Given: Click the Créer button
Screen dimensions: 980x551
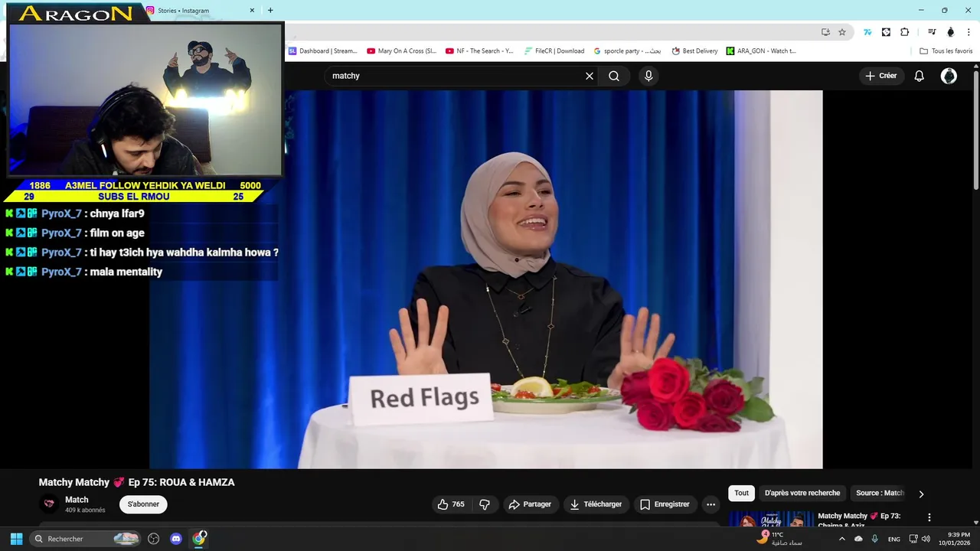Looking at the screenshot, I should pyautogui.click(x=881, y=76).
